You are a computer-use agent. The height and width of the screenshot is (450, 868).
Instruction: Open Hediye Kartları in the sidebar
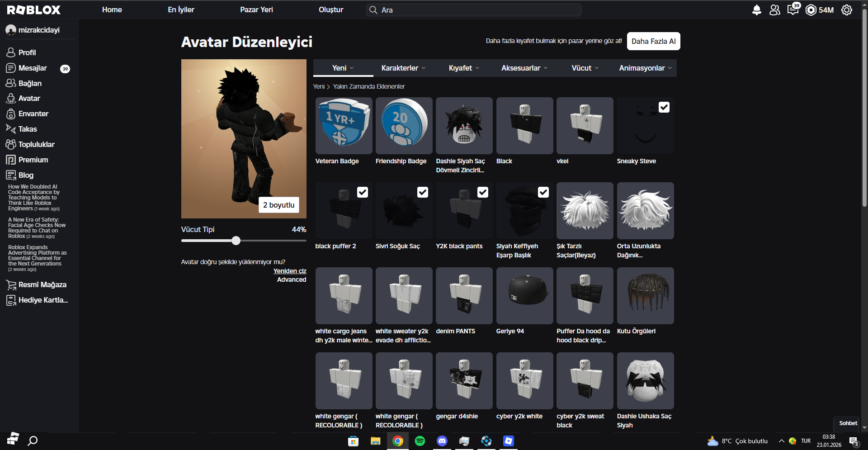pyautogui.click(x=43, y=300)
